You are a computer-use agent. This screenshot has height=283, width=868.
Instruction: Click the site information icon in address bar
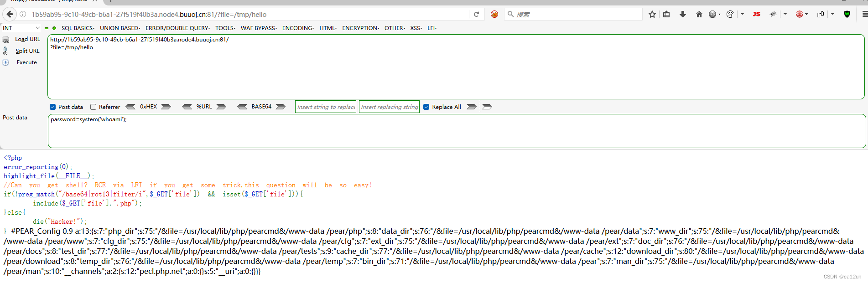(x=23, y=14)
